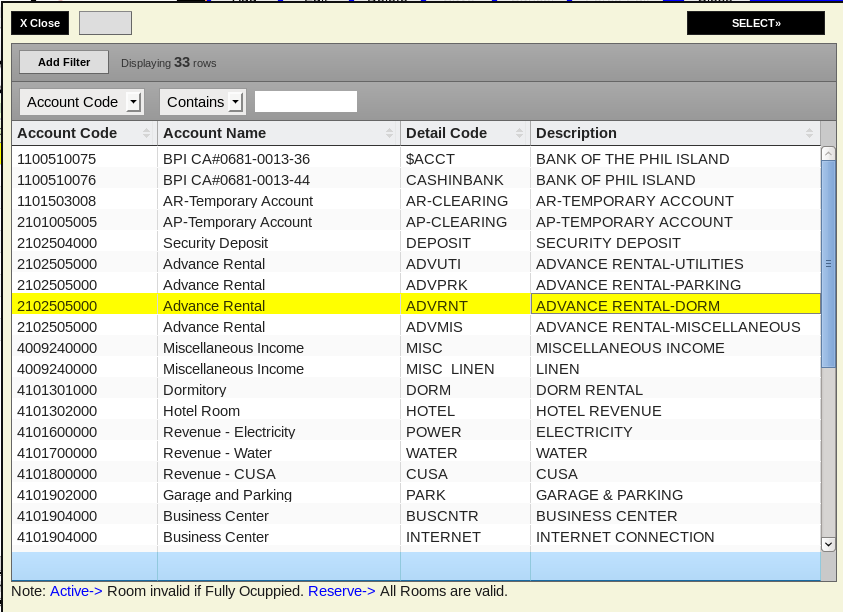Click the sort icon in Account Name header

tap(390, 133)
